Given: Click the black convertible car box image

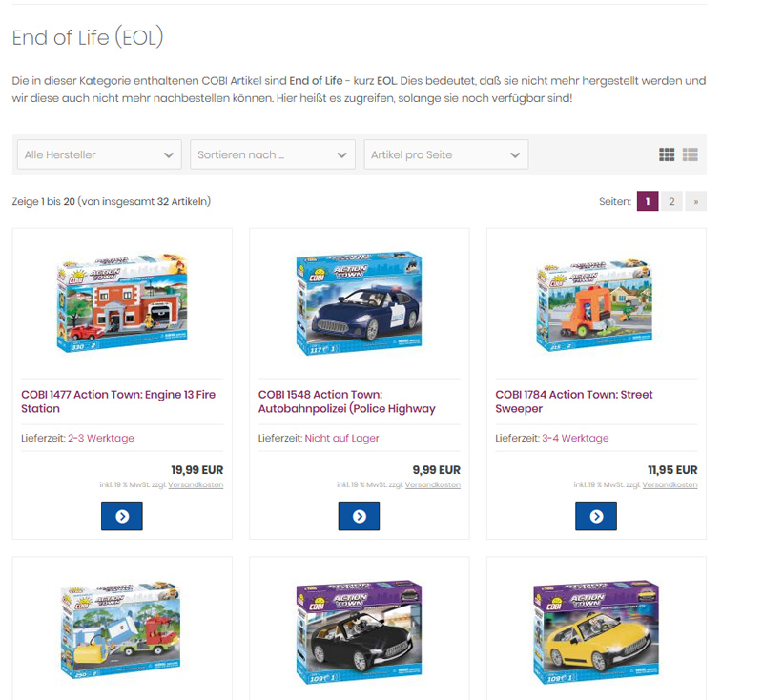Looking at the screenshot, I should coord(360,632).
